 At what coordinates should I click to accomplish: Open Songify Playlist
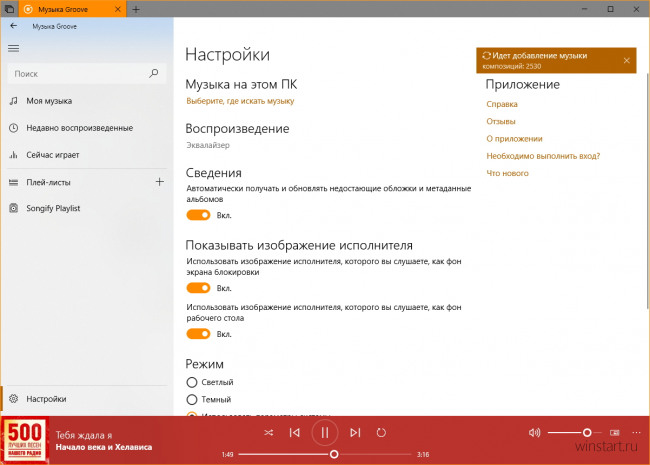pos(87,208)
